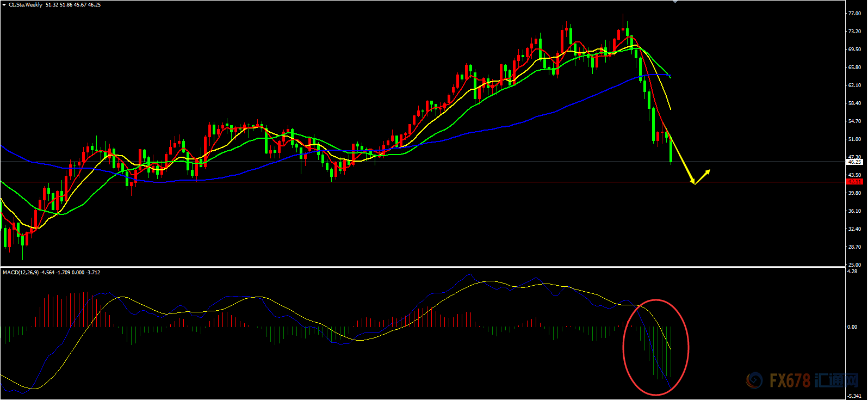The image size is (868, 400).
Task: Click the chart shift triangle marker at top
Action: point(675,2)
